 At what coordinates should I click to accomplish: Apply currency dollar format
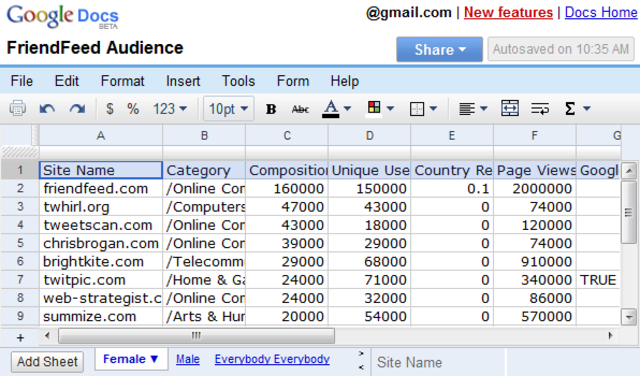point(109,109)
